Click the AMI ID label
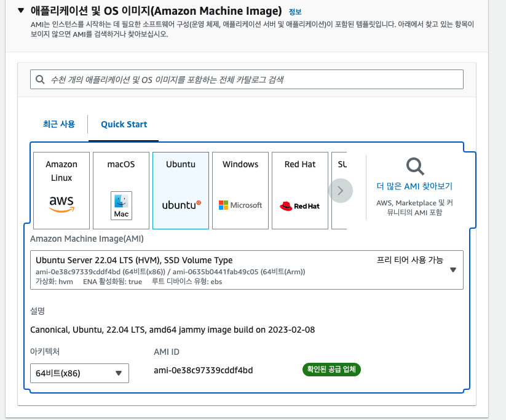The height and width of the screenshot is (420, 506). pos(167,352)
